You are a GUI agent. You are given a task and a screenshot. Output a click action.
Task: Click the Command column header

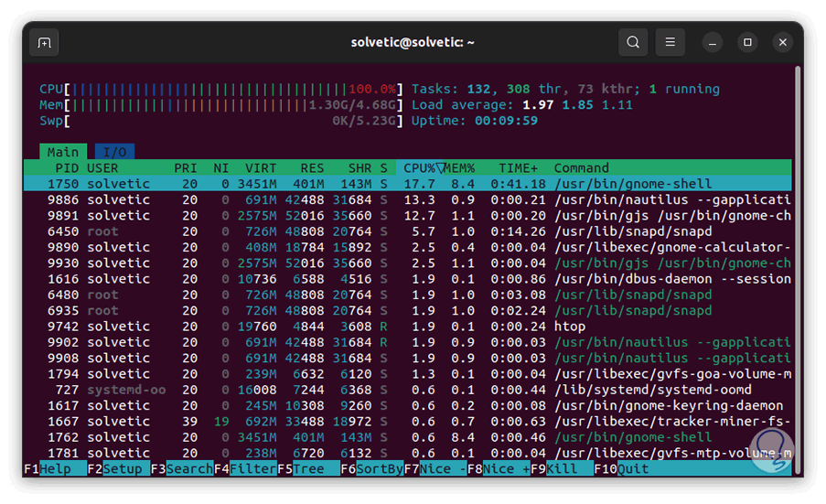click(x=581, y=168)
